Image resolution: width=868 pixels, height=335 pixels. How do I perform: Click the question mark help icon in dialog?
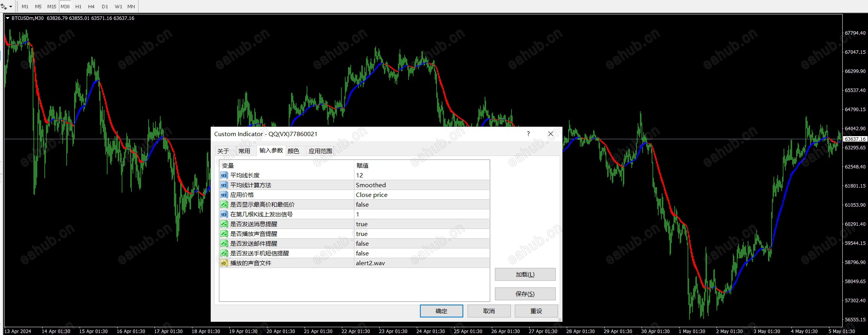(x=528, y=134)
